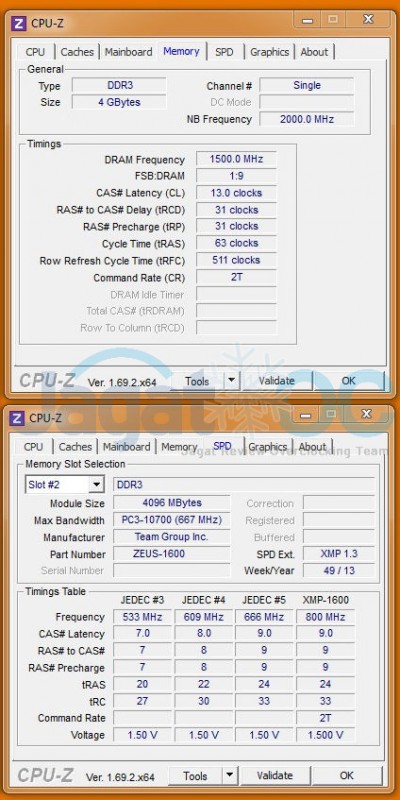Image resolution: width=400 pixels, height=800 pixels.
Task: Click OK button in top Memory window
Action: (x=348, y=381)
